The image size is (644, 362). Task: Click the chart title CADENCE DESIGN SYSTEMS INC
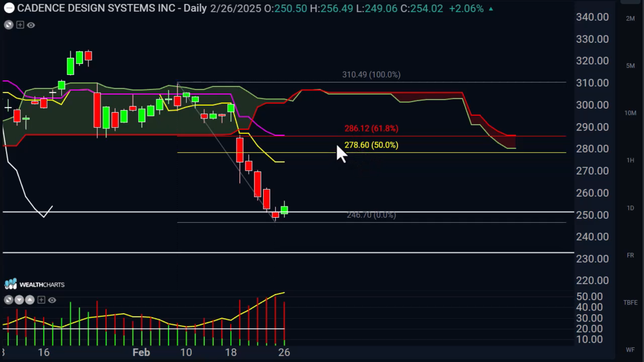tap(96, 8)
